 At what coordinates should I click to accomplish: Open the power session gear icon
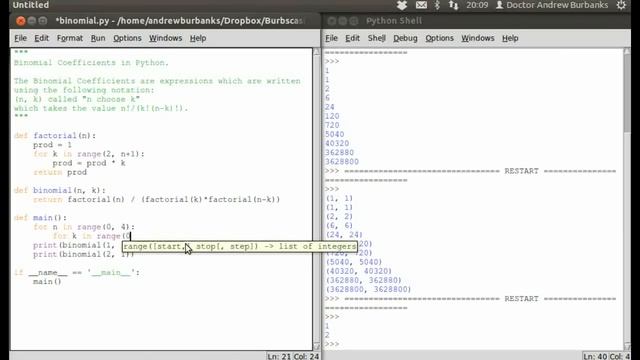tap(621, 5)
